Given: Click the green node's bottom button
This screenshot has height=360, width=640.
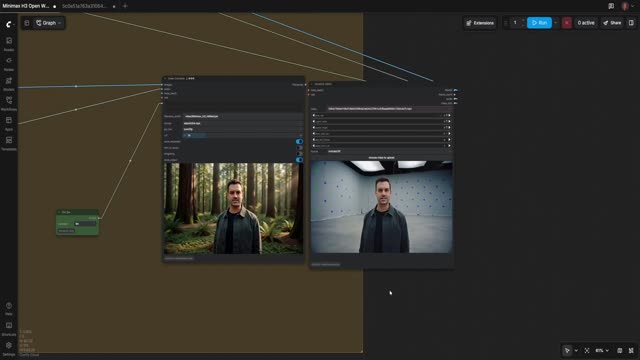Looking at the screenshot, I should coord(66,231).
